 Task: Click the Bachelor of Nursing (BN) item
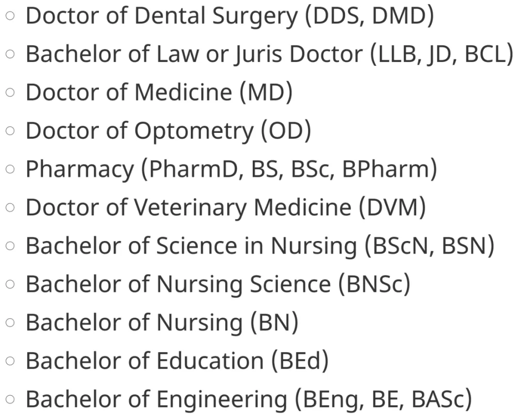click(x=162, y=322)
